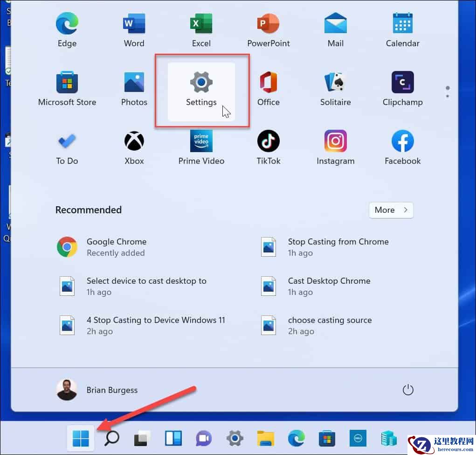Open the Excel app

coord(201,29)
